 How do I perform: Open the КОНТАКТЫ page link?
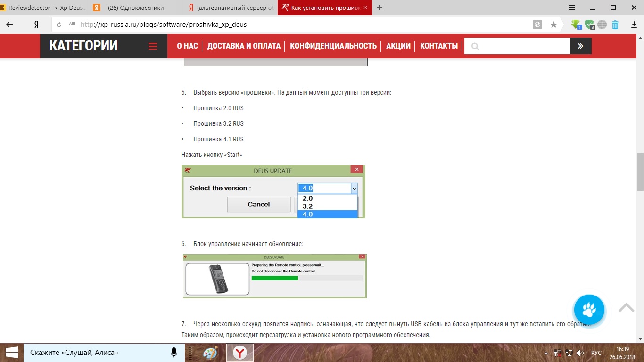click(x=439, y=46)
